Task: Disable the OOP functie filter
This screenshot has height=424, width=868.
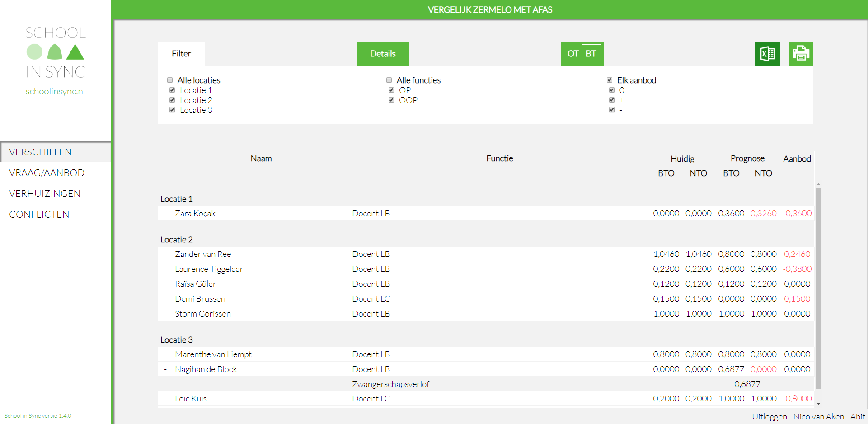Action: click(x=391, y=100)
